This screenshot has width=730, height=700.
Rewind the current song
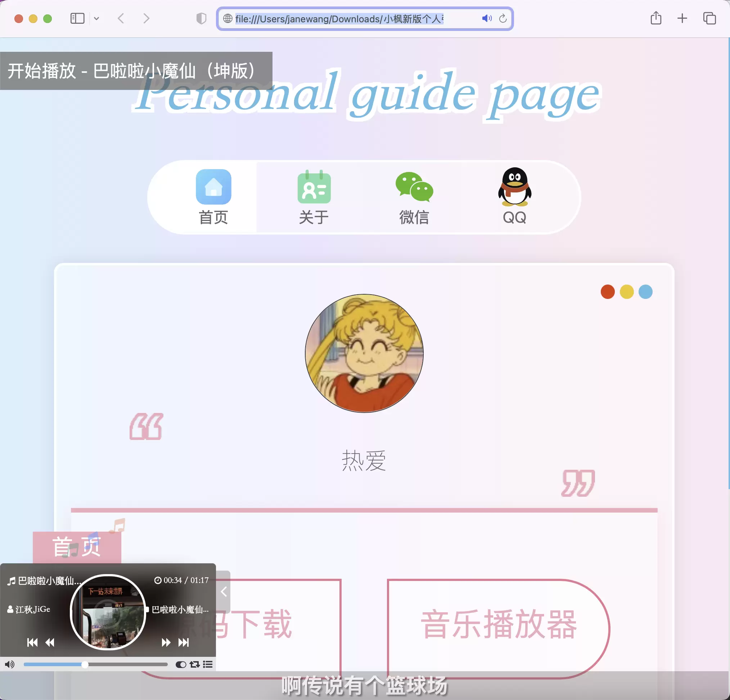[x=50, y=642]
